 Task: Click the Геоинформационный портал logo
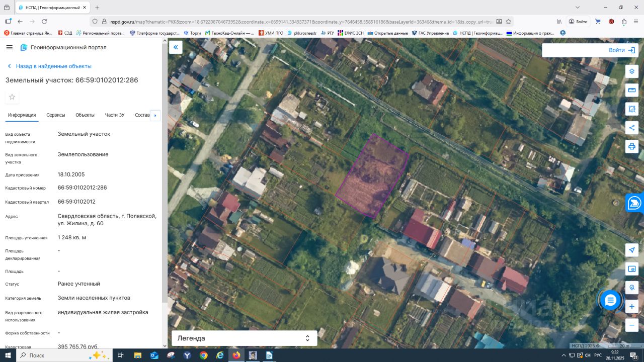63,47
